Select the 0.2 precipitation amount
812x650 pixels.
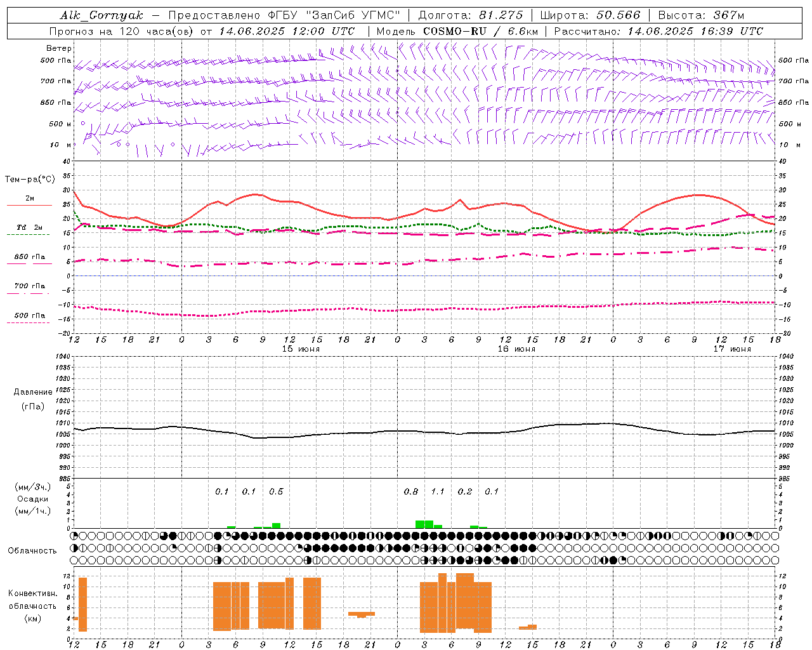(x=465, y=492)
